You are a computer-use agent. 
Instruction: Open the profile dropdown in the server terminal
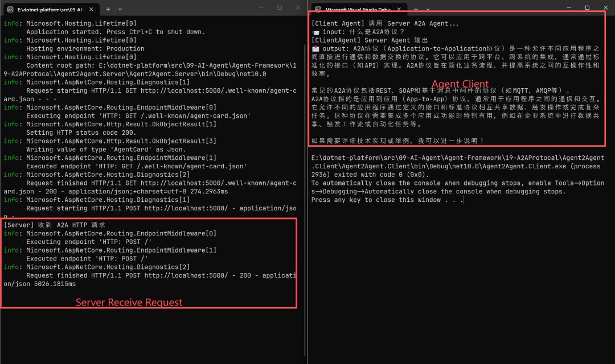click(120, 9)
